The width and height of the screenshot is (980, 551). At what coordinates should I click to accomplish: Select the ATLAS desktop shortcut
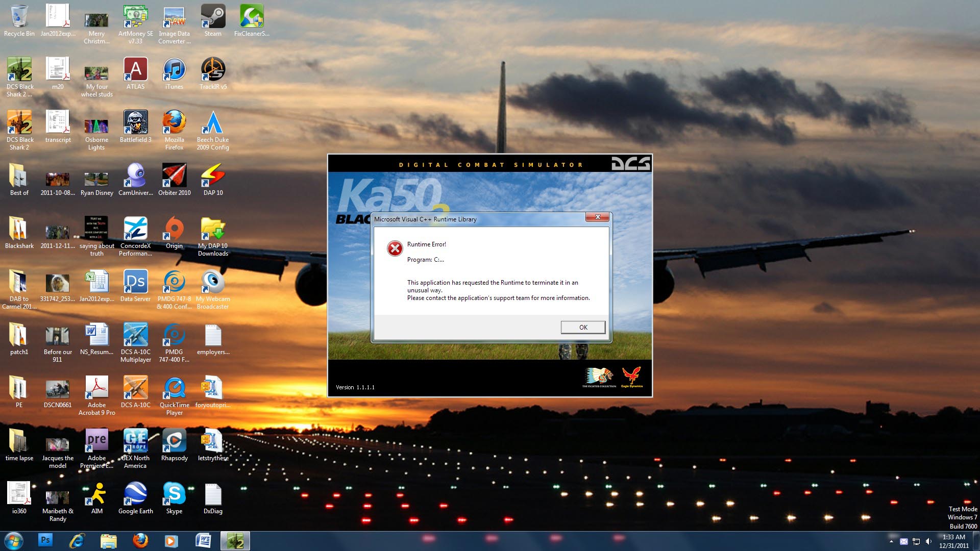coord(135,73)
